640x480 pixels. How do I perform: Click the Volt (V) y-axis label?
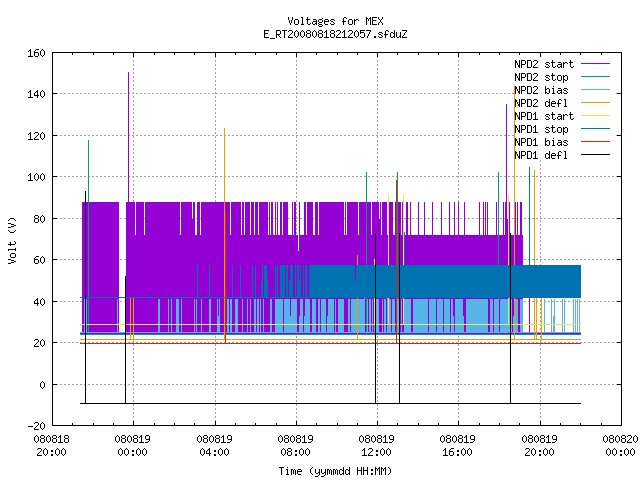[x=13, y=240]
